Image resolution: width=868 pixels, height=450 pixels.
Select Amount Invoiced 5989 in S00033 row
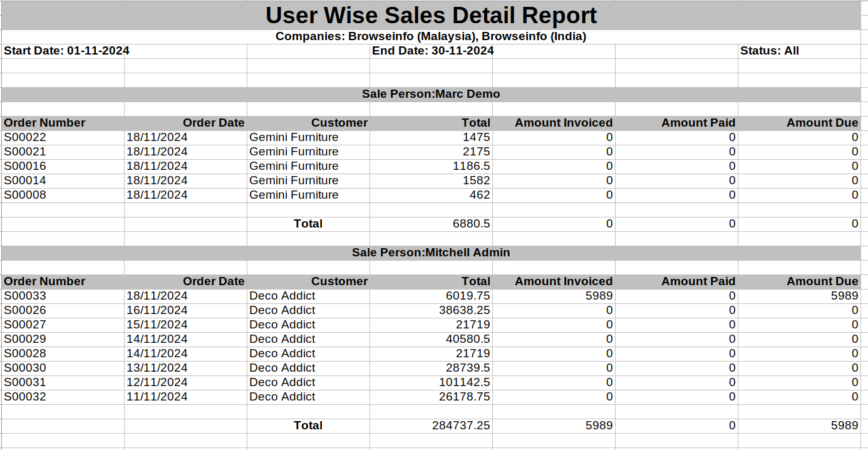click(599, 296)
